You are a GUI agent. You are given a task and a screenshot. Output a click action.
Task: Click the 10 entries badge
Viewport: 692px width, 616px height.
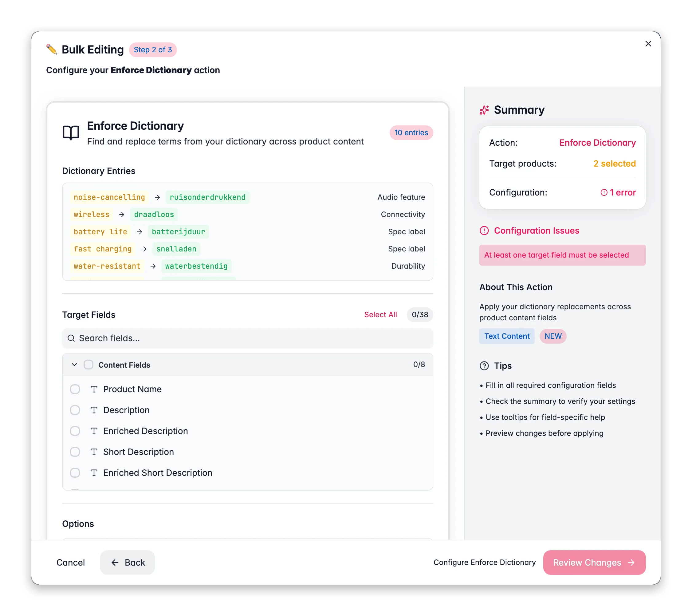click(411, 133)
